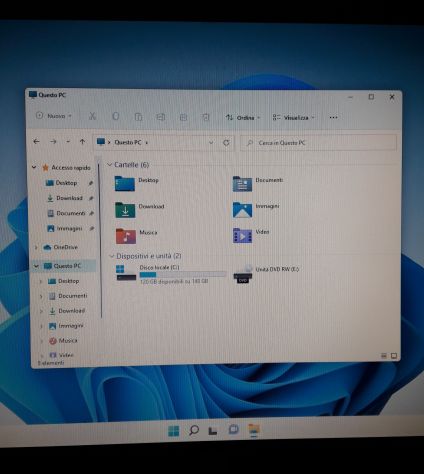Go up one folder level
This screenshot has width=424, height=474.
point(82,142)
